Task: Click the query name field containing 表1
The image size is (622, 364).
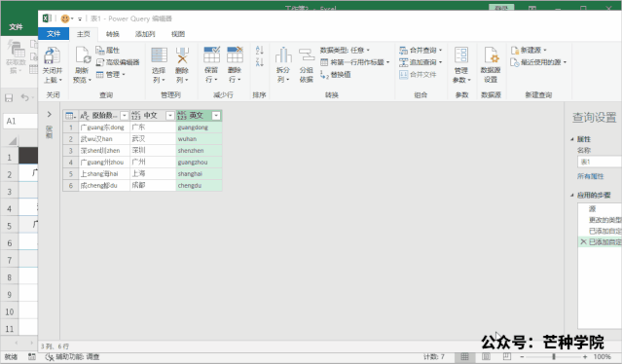Action: pyautogui.click(x=600, y=162)
